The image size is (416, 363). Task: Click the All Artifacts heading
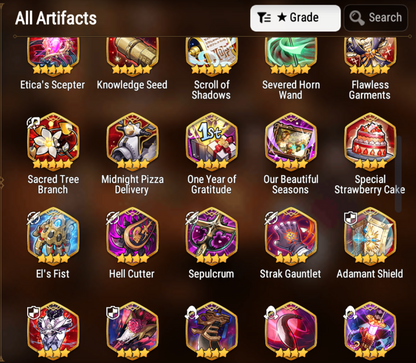coord(56,18)
